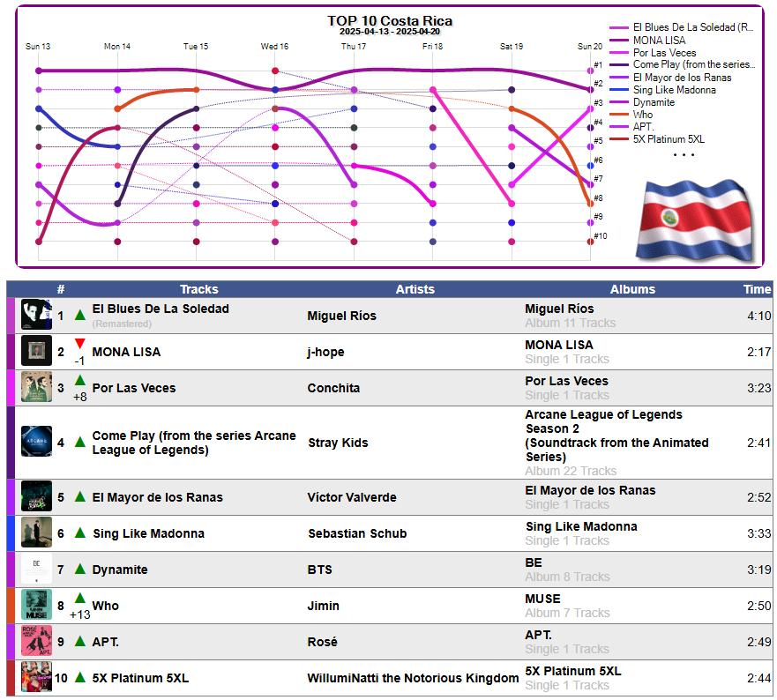Open artist j-hope
Screen dimensions: 777x700
click(x=325, y=352)
